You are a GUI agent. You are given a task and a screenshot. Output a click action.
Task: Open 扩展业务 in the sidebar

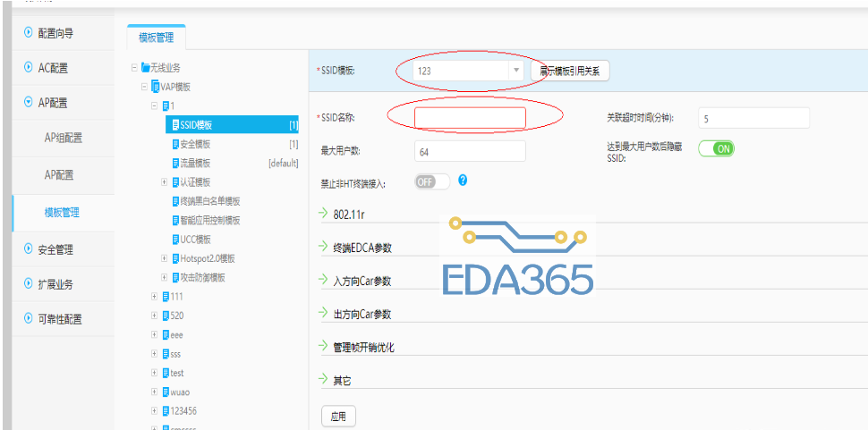tap(64, 284)
